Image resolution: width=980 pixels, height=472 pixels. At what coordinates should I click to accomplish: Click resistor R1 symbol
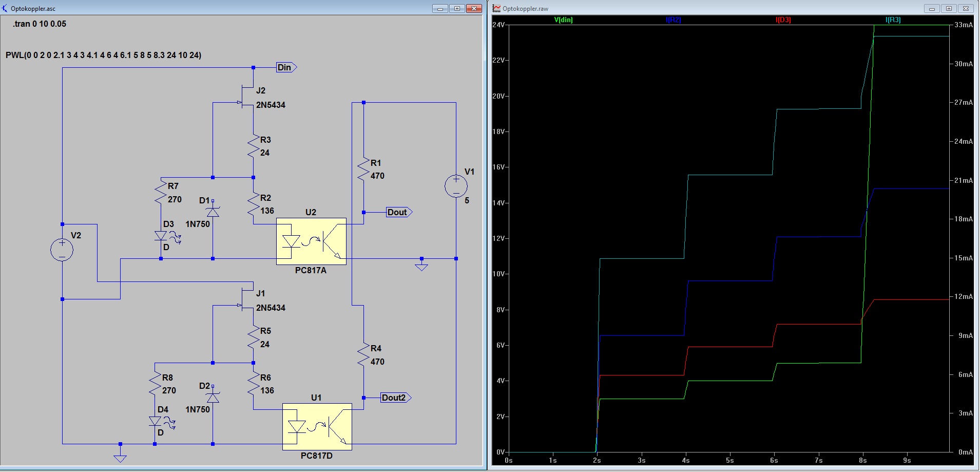click(363, 169)
